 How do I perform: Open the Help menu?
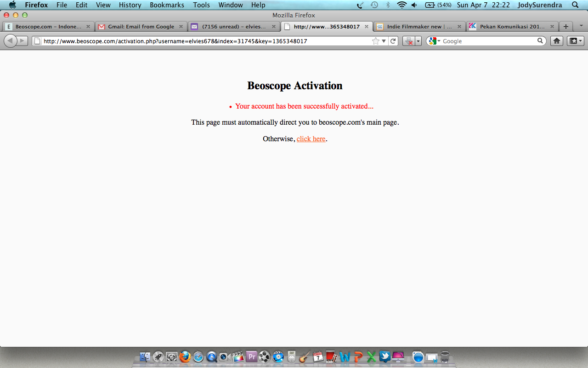pos(258,5)
